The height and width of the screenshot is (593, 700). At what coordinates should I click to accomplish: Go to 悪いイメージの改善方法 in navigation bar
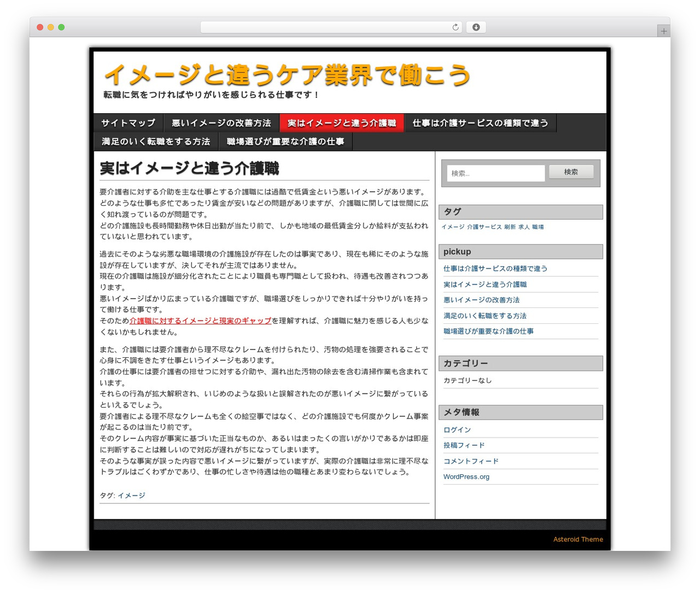[x=221, y=123]
